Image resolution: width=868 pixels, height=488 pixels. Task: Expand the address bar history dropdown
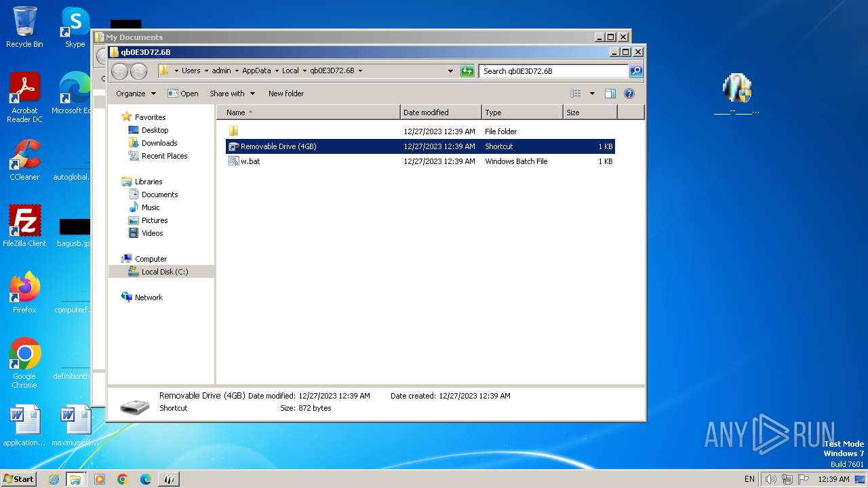(x=451, y=70)
